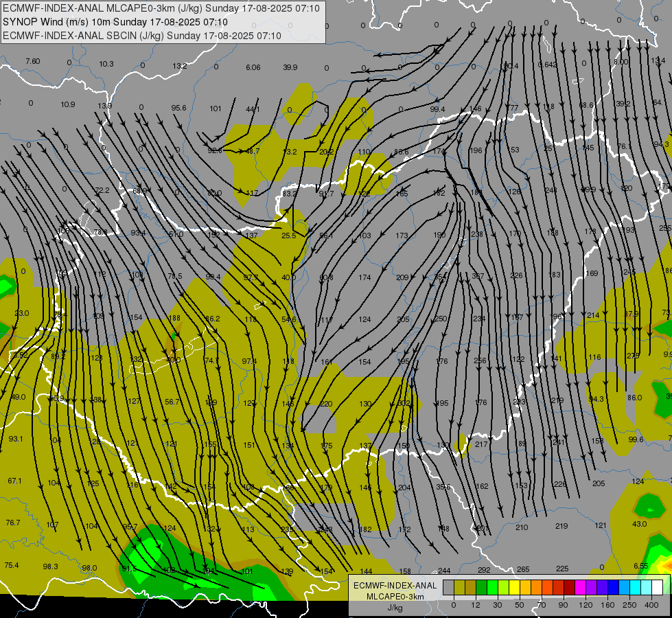Screen dimensions: 672x618
Task: Pick the white swatch ending the legend
Action: (658, 587)
